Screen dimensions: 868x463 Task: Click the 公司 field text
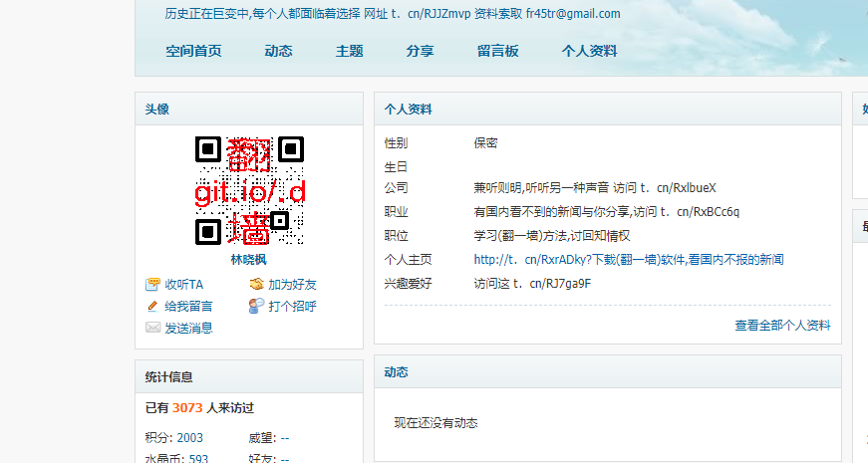click(x=595, y=187)
